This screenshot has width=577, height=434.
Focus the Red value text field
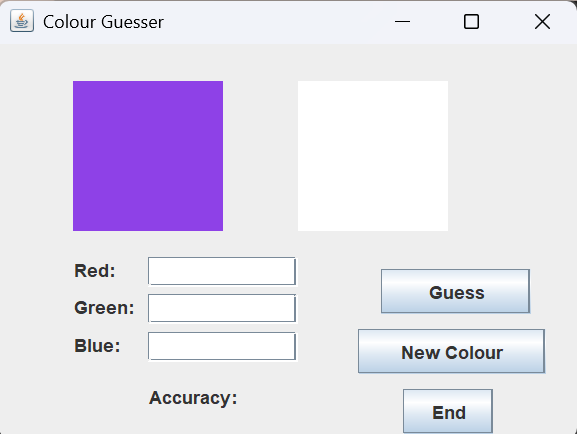tap(222, 271)
